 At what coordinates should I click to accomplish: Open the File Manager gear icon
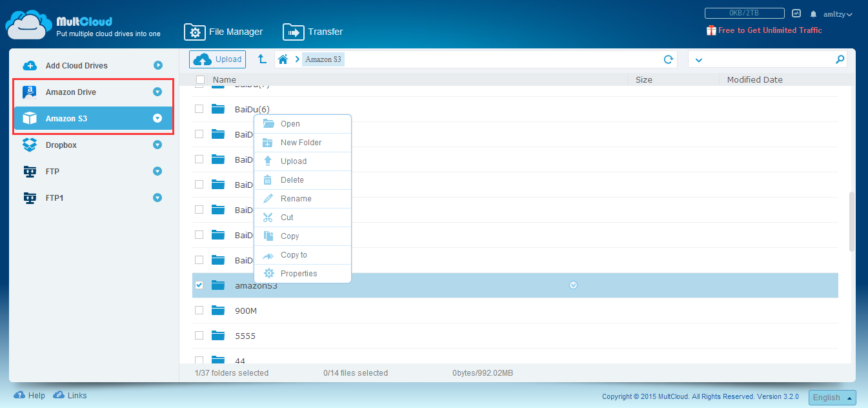click(194, 32)
